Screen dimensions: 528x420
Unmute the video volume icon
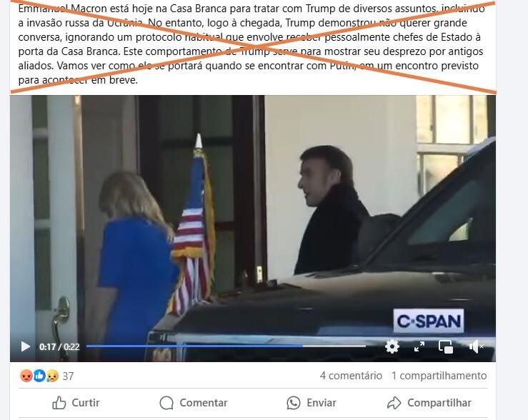tap(476, 346)
